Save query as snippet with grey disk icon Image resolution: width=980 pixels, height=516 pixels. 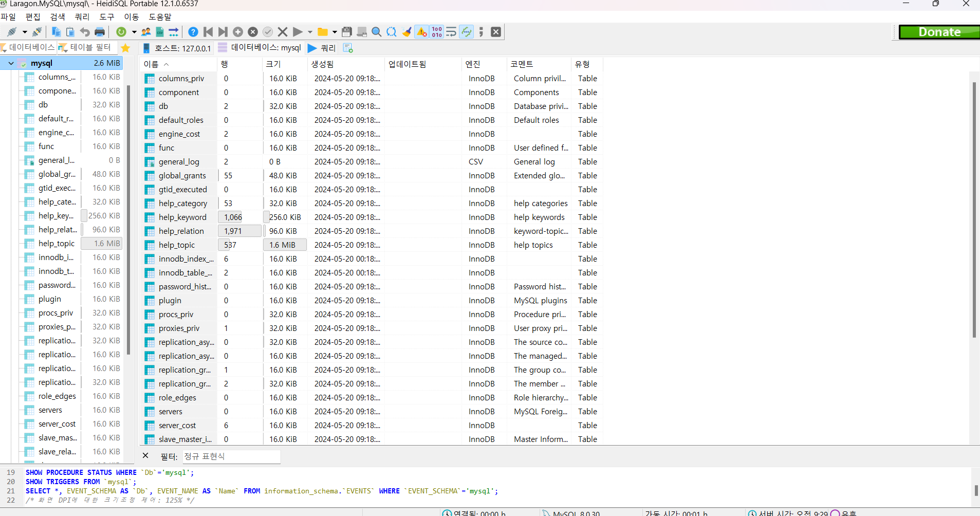(x=362, y=32)
